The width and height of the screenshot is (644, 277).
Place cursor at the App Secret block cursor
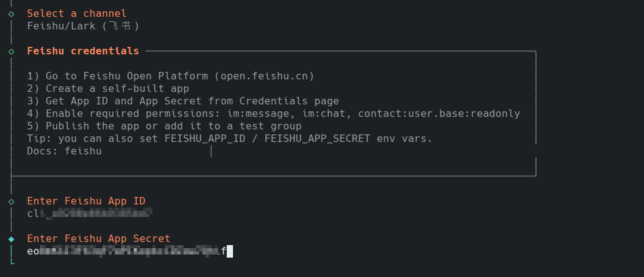pyautogui.click(x=230, y=251)
